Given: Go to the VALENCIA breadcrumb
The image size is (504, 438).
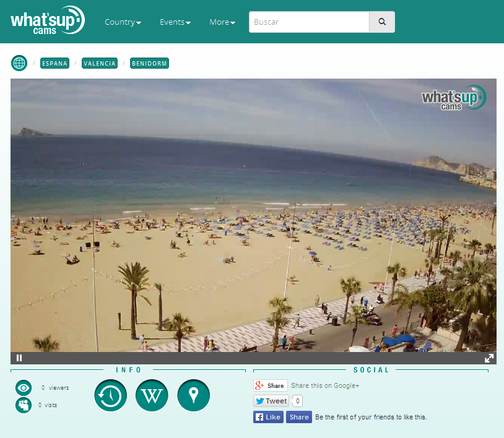Looking at the screenshot, I should point(100,63).
